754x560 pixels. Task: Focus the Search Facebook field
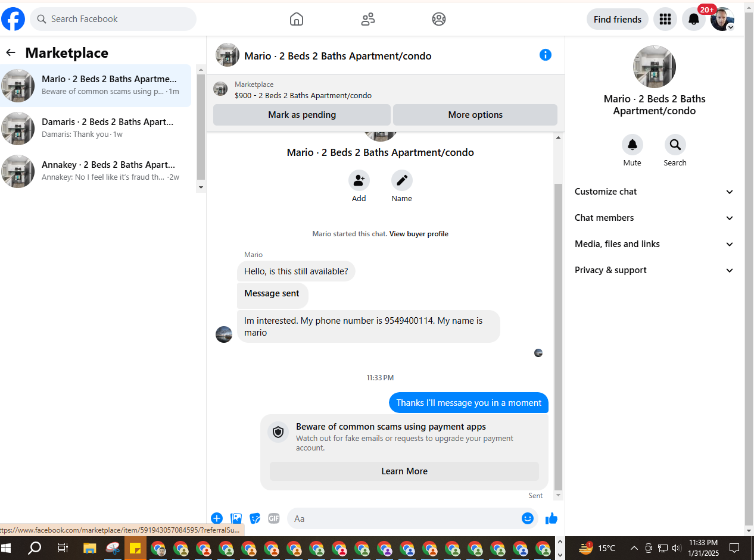click(x=113, y=19)
